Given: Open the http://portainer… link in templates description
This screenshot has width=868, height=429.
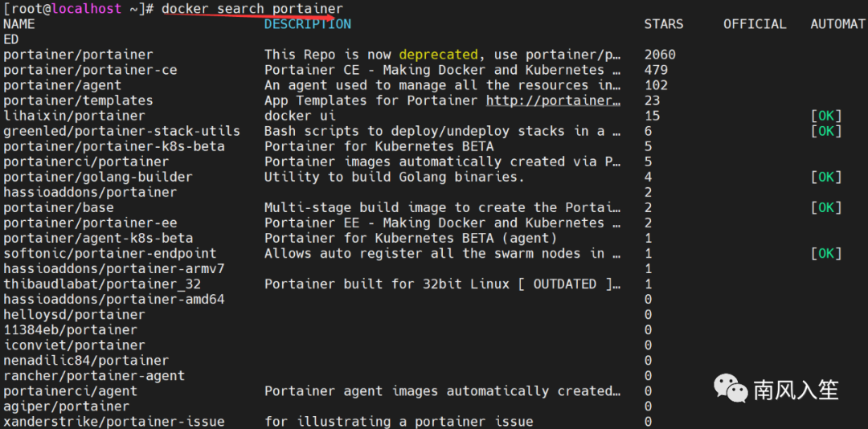Looking at the screenshot, I should coord(554,100).
